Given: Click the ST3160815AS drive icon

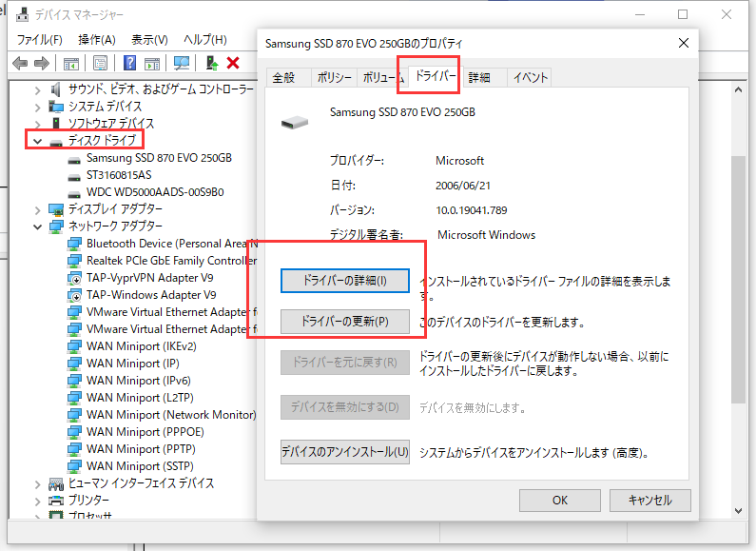Looking at the screenshot, I should coord(74,177).
